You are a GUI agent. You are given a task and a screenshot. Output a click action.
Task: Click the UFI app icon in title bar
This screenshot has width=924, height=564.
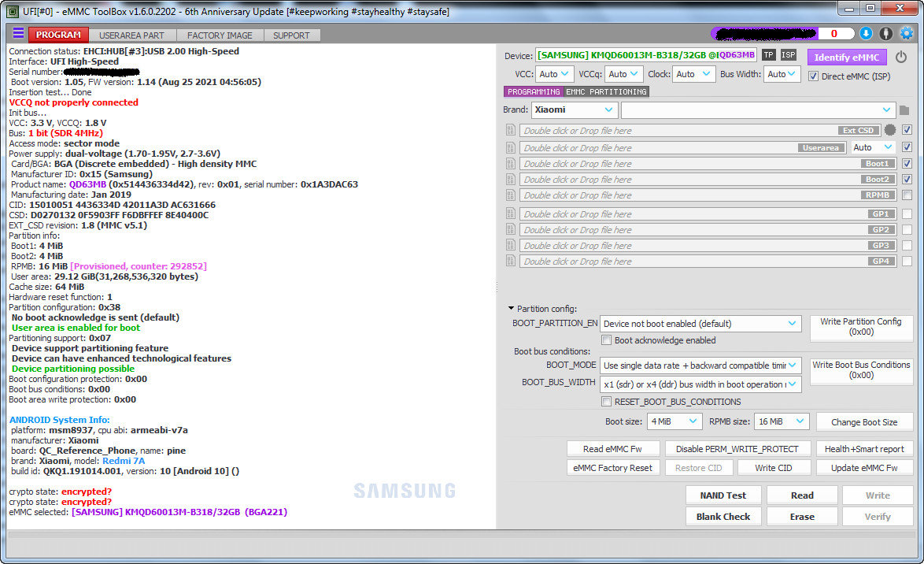point(13,11)
